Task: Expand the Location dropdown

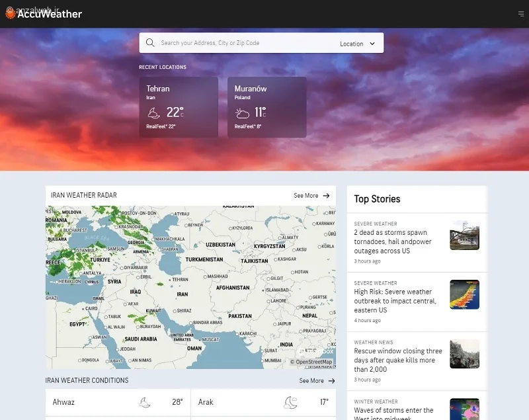Action: point(357,44)
